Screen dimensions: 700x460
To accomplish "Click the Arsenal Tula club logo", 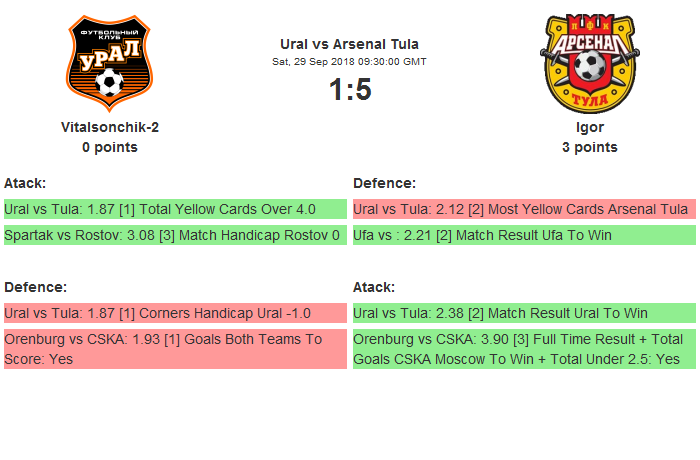I will (x=589, y=64).
